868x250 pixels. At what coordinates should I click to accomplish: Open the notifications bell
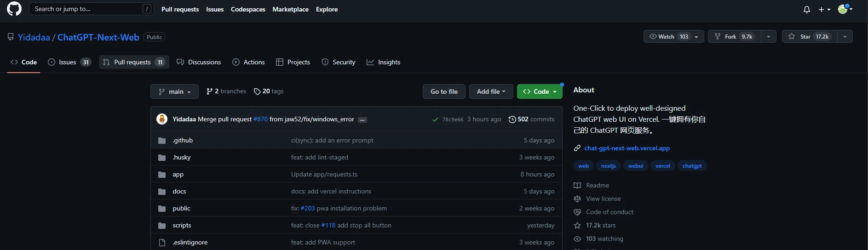tap(807, 9)
